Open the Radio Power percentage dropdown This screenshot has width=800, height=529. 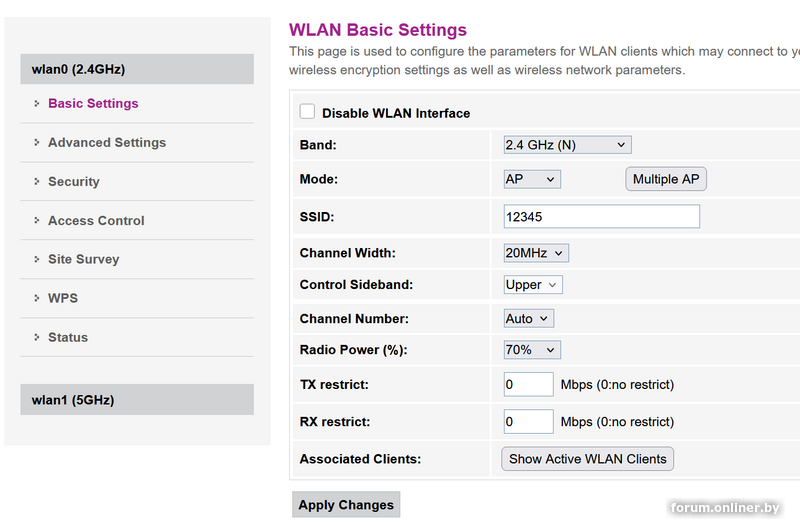click(x=532, y=350)
